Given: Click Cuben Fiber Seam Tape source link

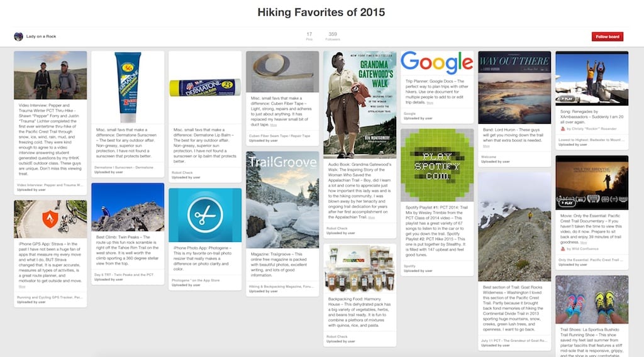Looking at the screenshot, I should point(279,136).
